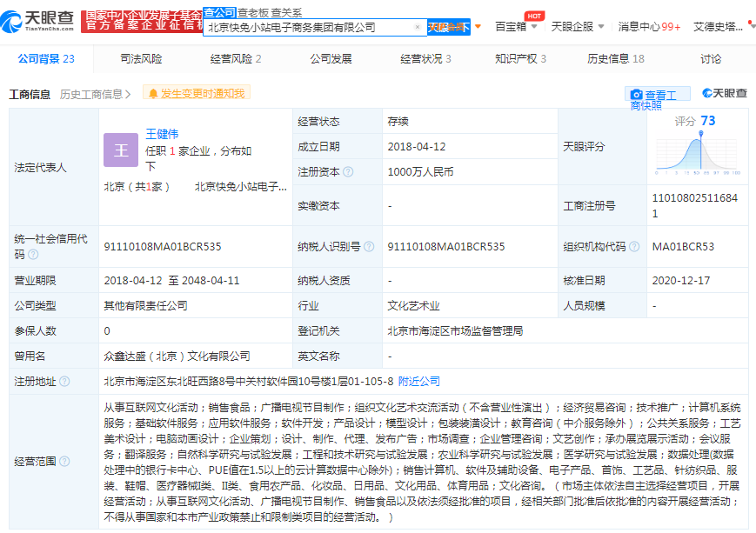Open the help icon next to 注册地址
The height and width of the screenshot is (533, 756).
64,381
